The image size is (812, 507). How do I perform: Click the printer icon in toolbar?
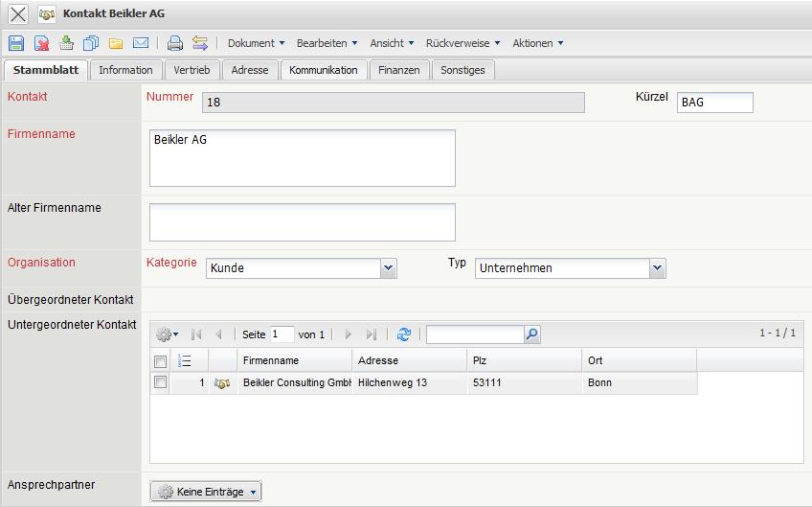point(174,43)
